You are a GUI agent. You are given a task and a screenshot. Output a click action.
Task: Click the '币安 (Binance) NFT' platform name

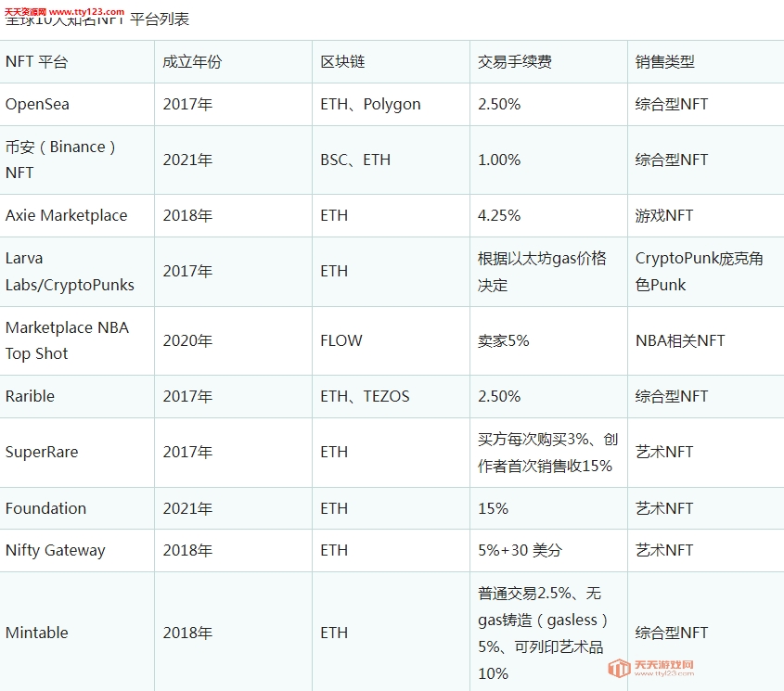pyautogui.click(x=60, y=160)
